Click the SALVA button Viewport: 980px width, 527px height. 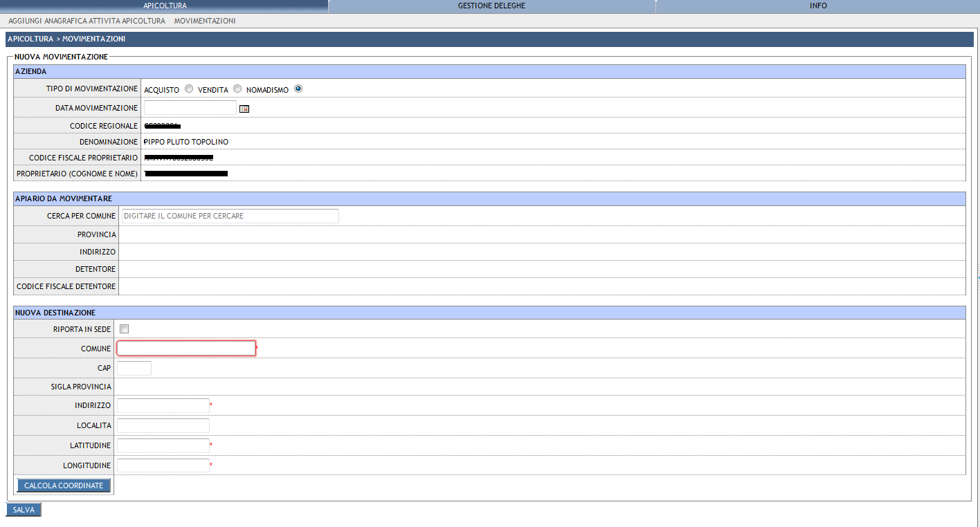[24, 510]
